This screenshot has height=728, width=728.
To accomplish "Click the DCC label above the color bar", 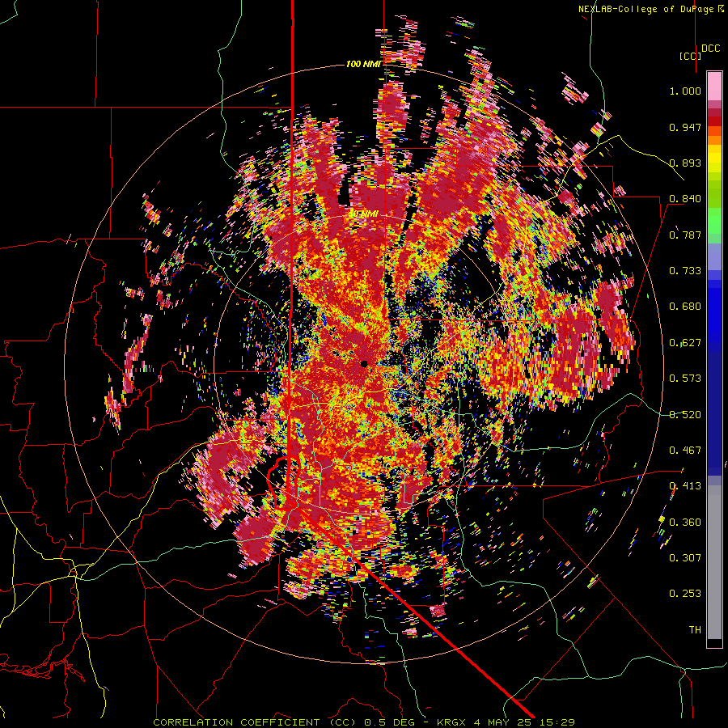I will (x=710, y=48).
